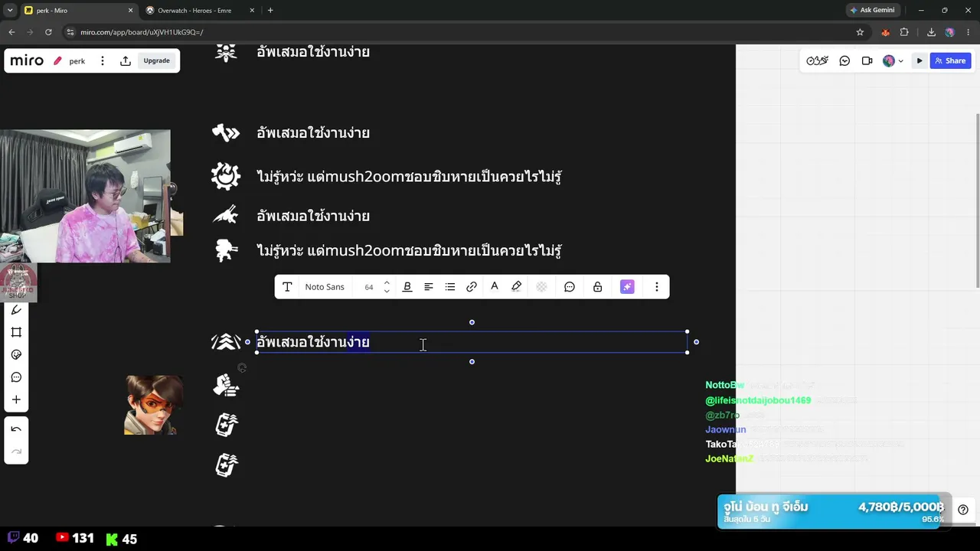This screenshot has width=980, height=551.
Task: Click the rotation handle near selected text
Action: click(242, 368)
